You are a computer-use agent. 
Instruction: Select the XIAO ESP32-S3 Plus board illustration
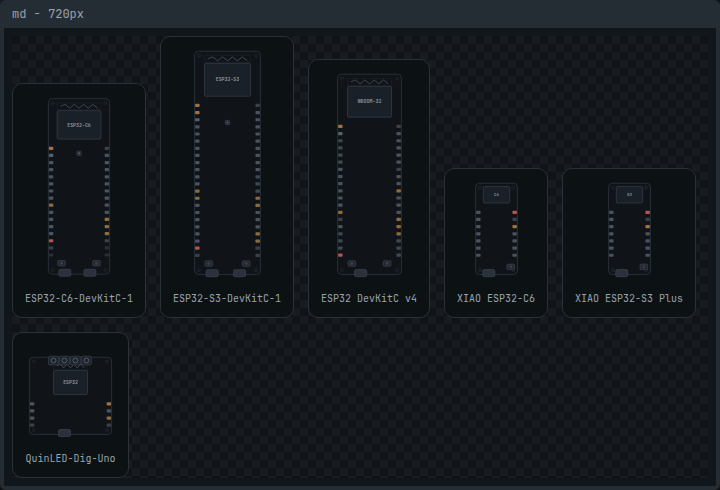pyautogui.click(x=629, y=230)
